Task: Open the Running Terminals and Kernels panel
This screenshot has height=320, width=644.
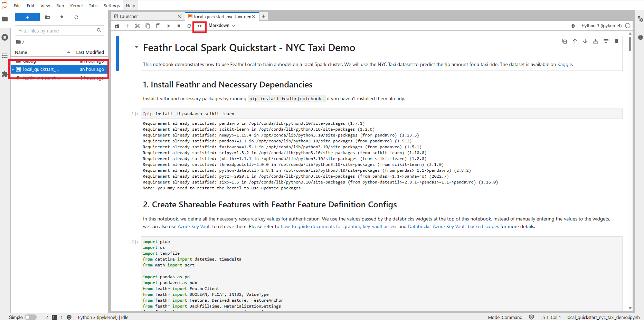Action: pyautogui.click(x=5, y=37)
